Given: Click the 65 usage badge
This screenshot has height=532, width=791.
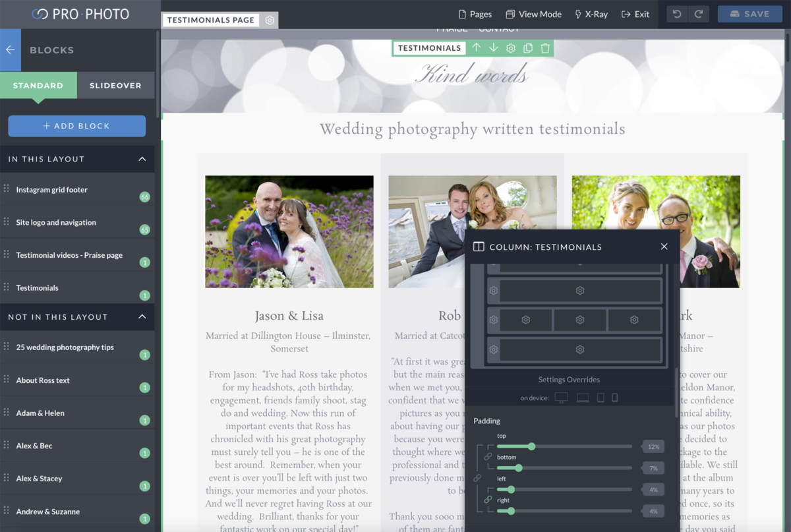Looking at the screenshot, I should 144,230.
